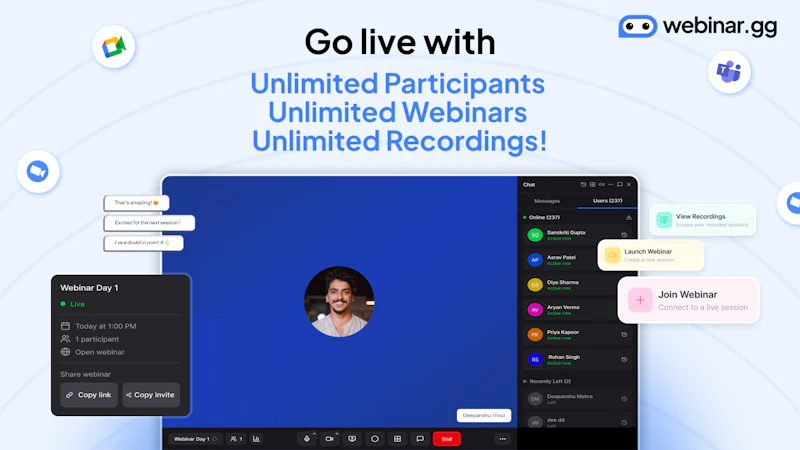Click the Google Meet floating icon
This screenshot has height=450, width=800.
coord(114,47)
